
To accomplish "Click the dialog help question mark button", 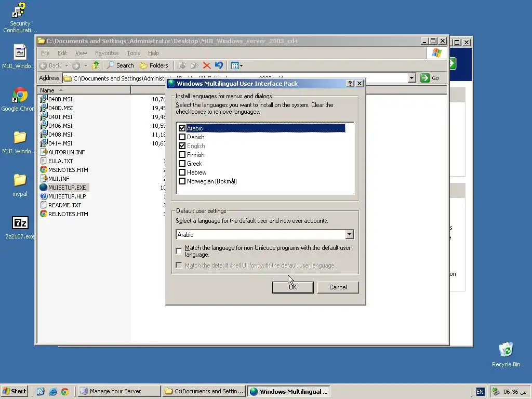I will click(350, 84).
